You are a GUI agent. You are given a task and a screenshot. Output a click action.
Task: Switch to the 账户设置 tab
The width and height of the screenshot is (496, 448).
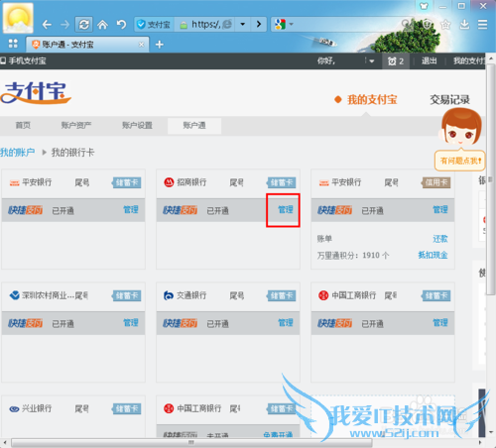[x=137, y=125]
